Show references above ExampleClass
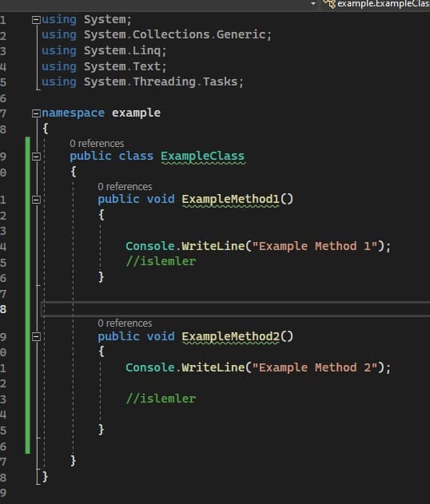430x504 pixels. click(97, 143)
